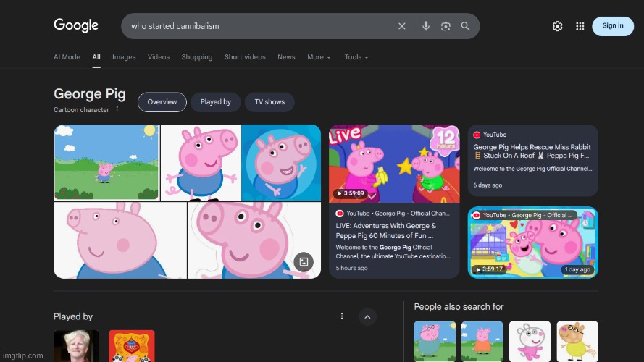Image resolution: width=644 pixels, height=362 pixels.
Task: Click the George Pig heading
Action: pyautogui.click(x=90, y=94)
